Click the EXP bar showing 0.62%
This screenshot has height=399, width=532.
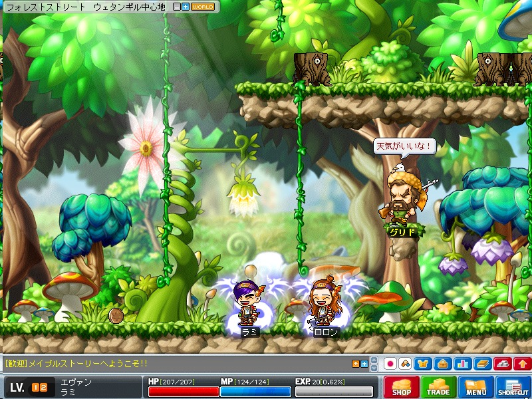334,392
